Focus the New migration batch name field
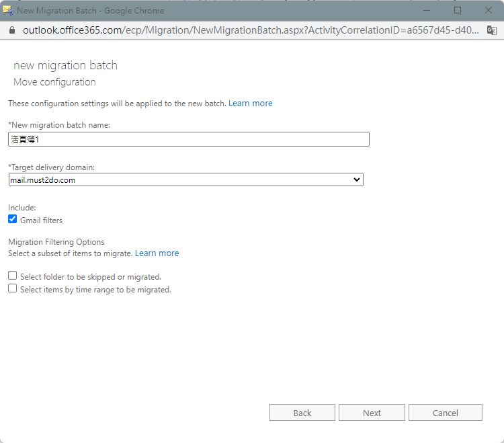 click(189, 139)
